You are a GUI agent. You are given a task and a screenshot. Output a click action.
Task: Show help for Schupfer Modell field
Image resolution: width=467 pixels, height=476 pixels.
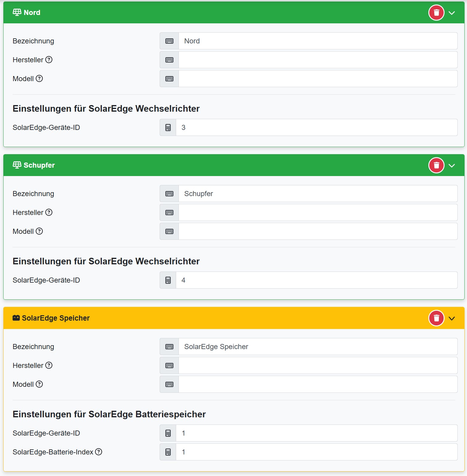coord(39,231)
